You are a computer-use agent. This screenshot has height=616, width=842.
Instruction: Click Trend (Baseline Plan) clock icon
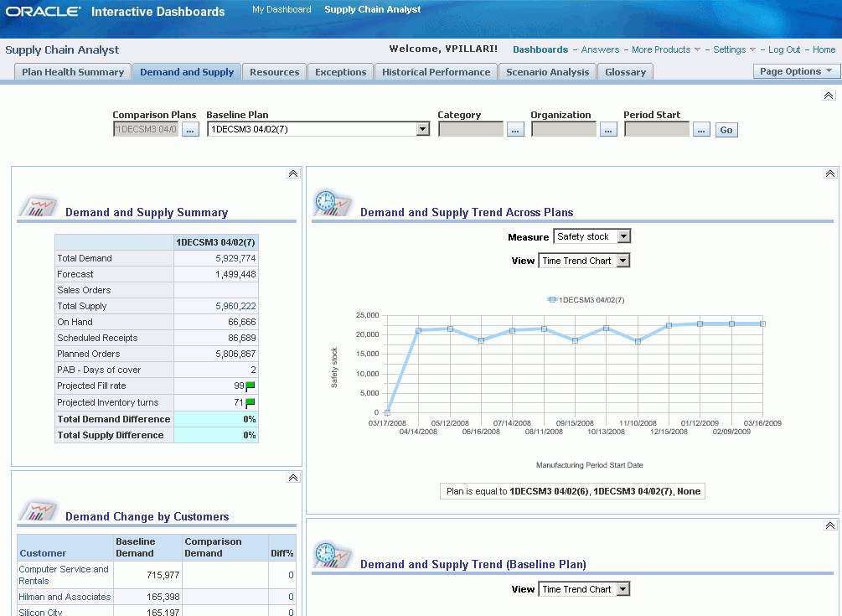click(333, 556)
